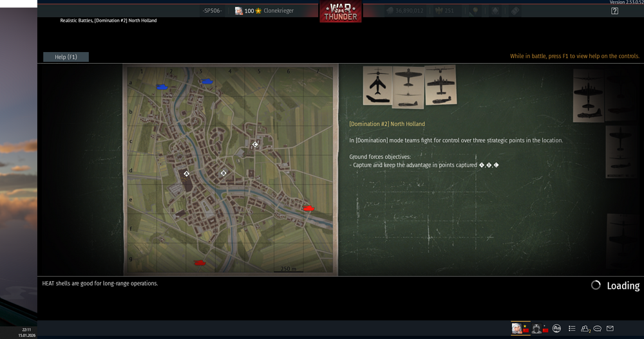Screen dimensions: 644x339
Task: Click the Golden Eagles balance 251
Action: tap(445, 11)
